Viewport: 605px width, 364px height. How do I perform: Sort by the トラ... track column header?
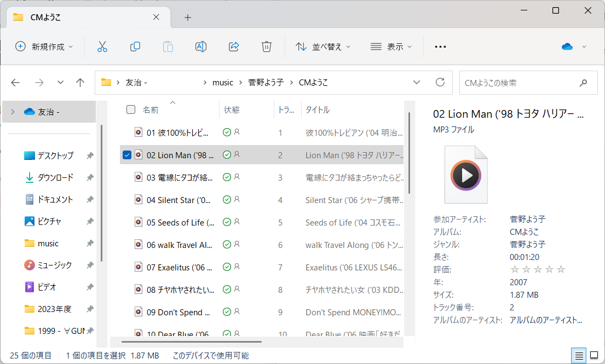[286, 110]
